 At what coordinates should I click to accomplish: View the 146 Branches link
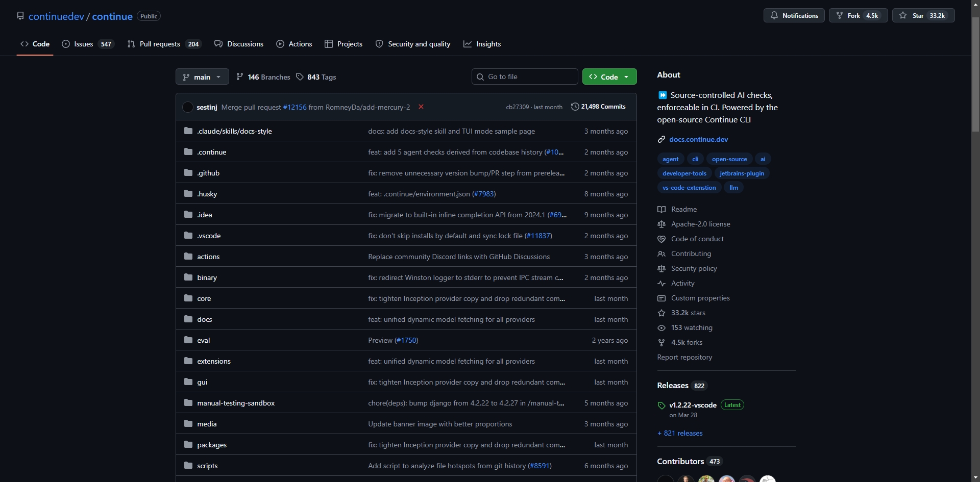point(263,77)
